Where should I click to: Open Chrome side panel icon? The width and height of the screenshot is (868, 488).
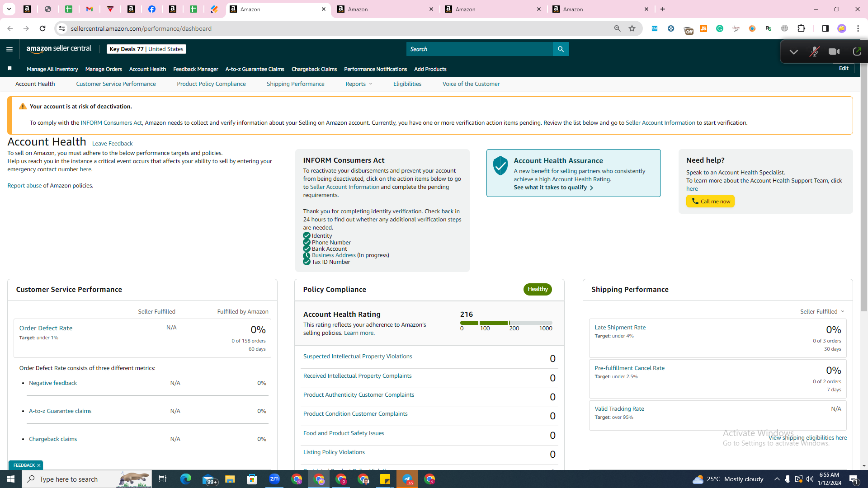825,28
